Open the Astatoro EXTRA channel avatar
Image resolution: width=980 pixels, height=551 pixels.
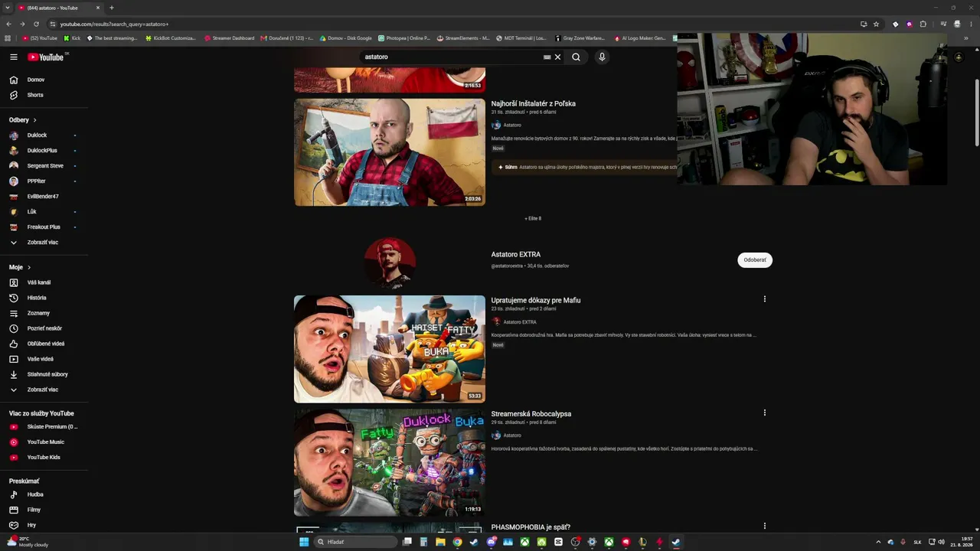click(x=390, y=262)
